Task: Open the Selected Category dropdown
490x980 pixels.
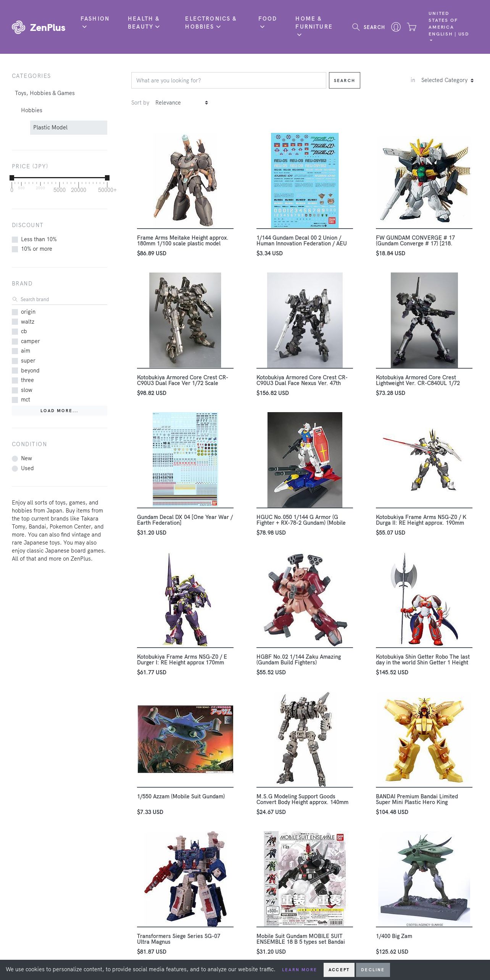Action: coord(447,80)
